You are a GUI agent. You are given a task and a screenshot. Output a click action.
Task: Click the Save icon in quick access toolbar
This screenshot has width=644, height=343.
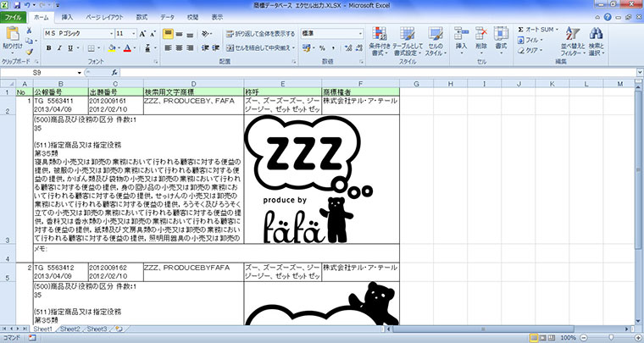pyautogui.click(x=17, y=5)
